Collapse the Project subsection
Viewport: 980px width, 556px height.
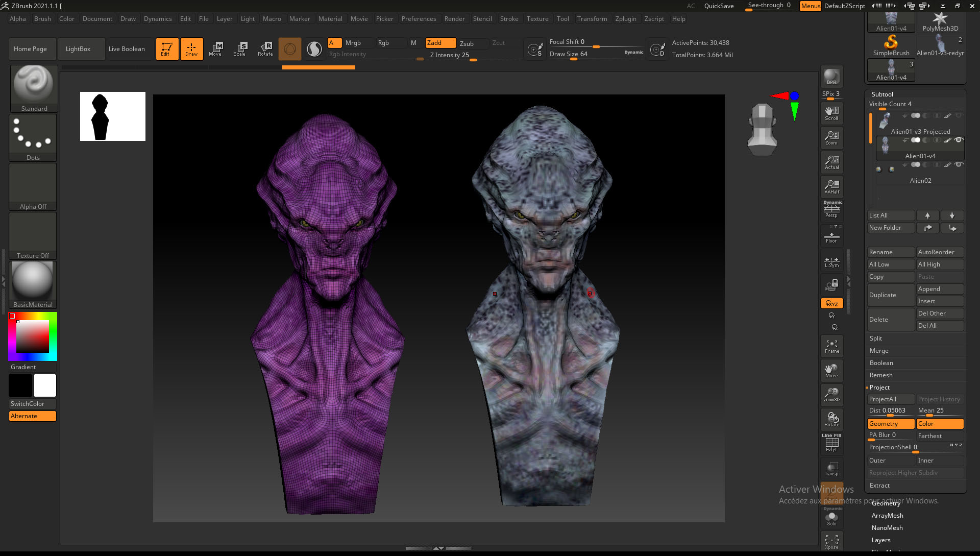pos(879,388)
